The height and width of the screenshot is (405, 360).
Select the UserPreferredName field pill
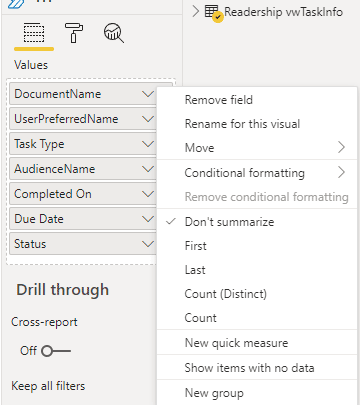tap(83, 119)
